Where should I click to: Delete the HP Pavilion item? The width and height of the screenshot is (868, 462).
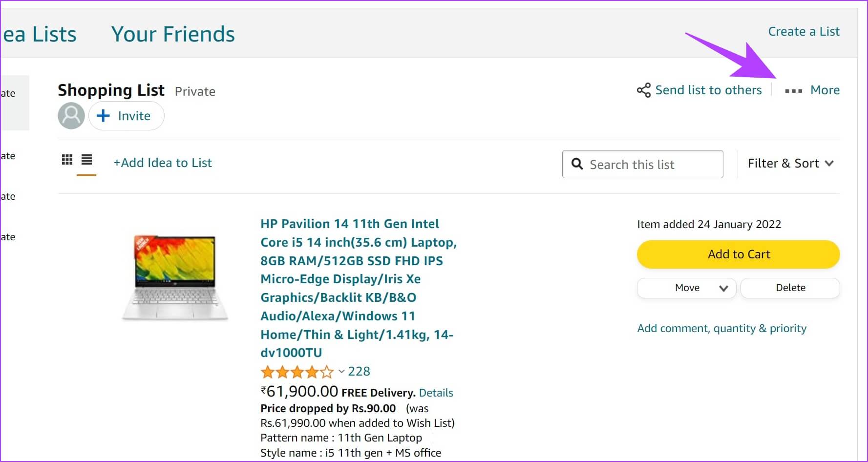(790, 288)
